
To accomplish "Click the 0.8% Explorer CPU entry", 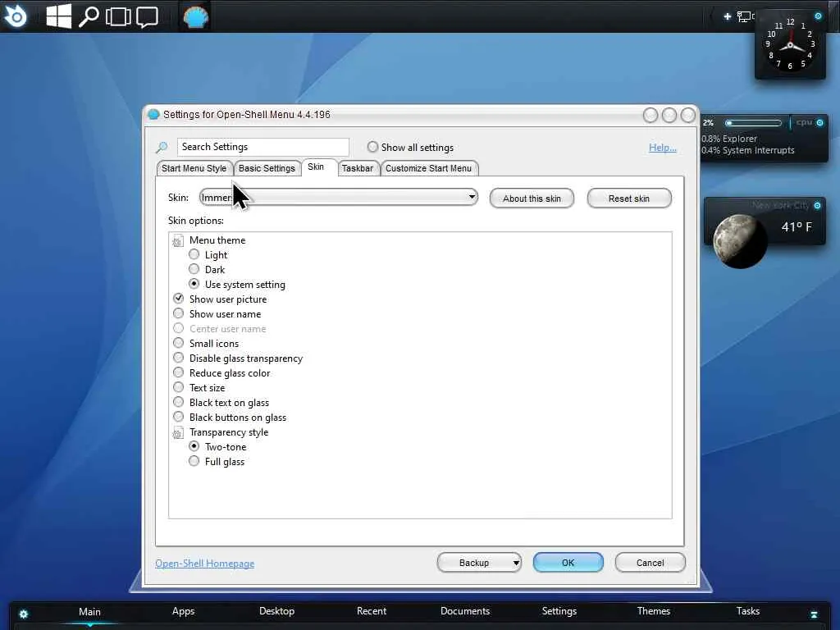I will coord(729,139).
